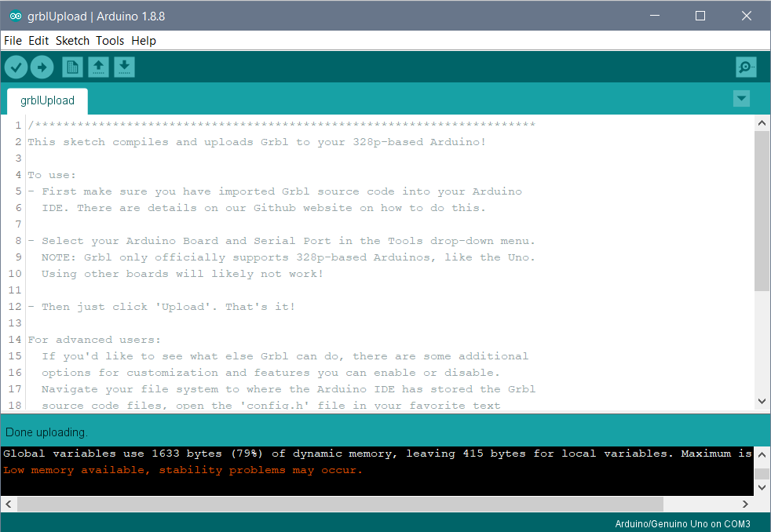Open the Tools menu
The height and width of the screenshot is (532, 771).
[x=110, y=41]
